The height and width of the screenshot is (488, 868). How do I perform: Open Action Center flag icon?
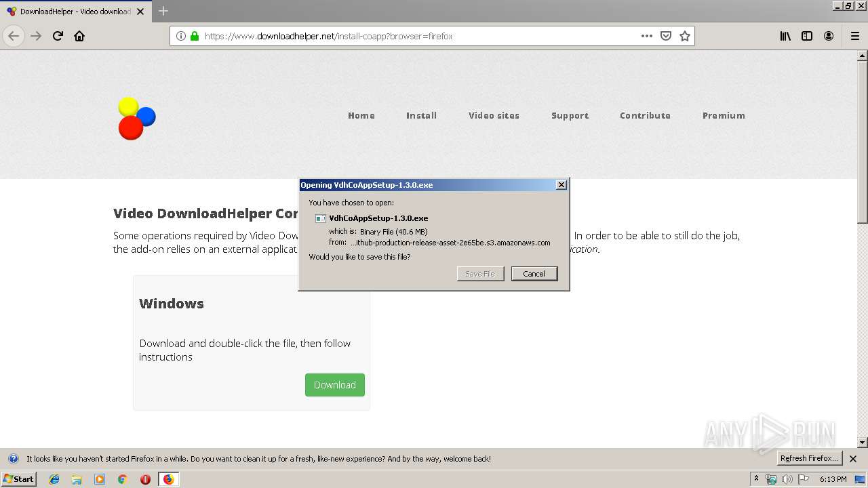coord(804,479)
